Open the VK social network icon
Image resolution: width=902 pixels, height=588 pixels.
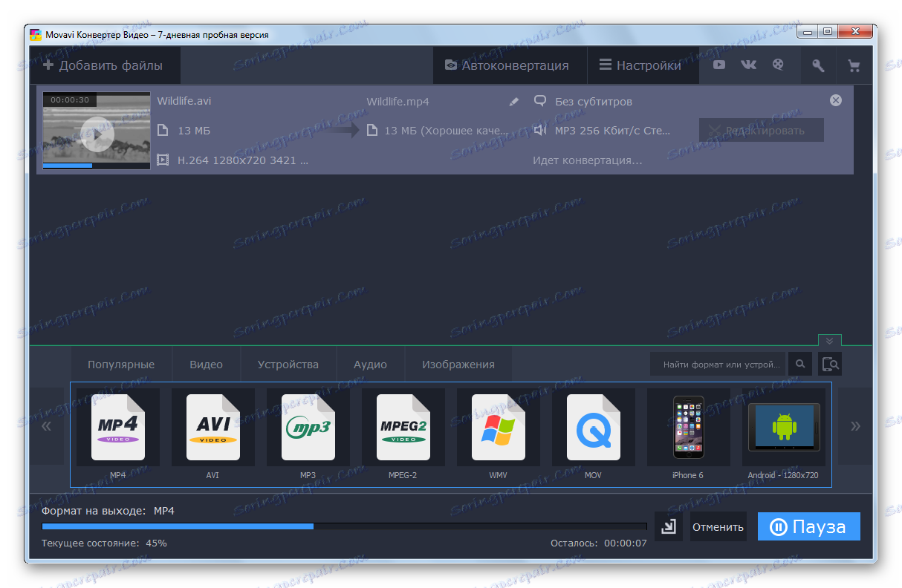[x=748, y=65]
